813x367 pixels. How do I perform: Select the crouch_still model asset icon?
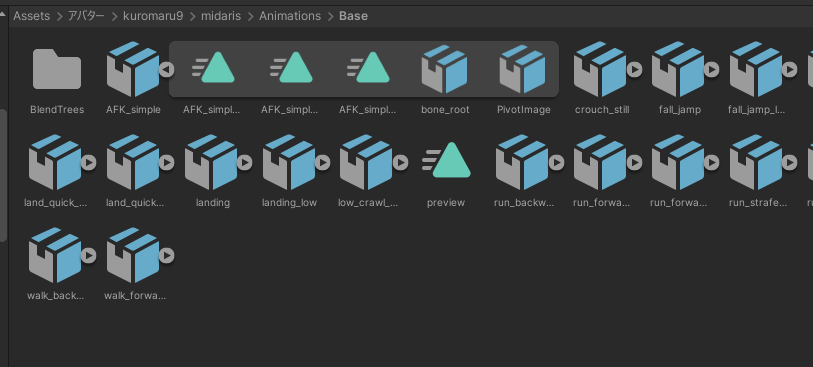[x=600, y=69]
